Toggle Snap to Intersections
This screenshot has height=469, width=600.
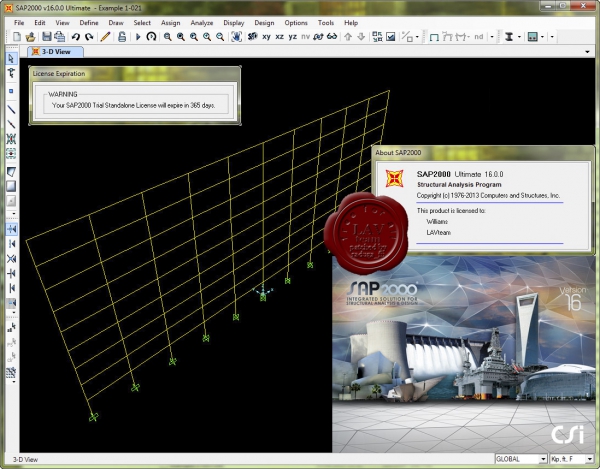click(x=11, y=259)
